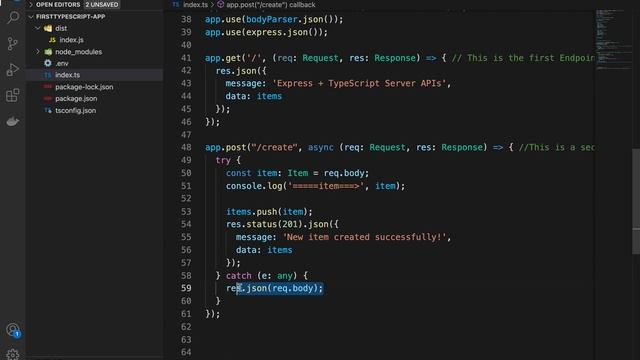Select the node_modules folder row
640x360 pixels.
(x=95, y=52)
